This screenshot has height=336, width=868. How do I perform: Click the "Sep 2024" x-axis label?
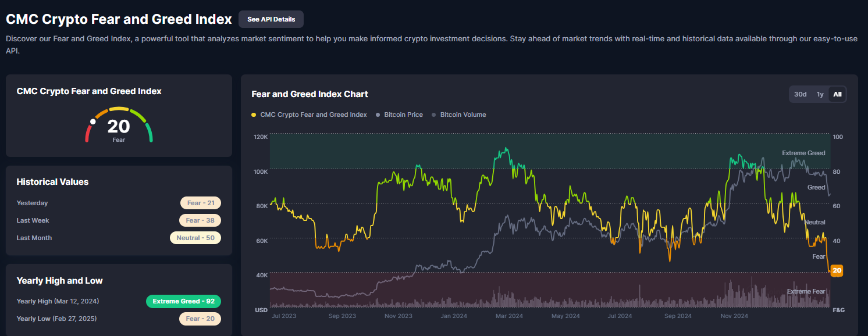point(678,316)
